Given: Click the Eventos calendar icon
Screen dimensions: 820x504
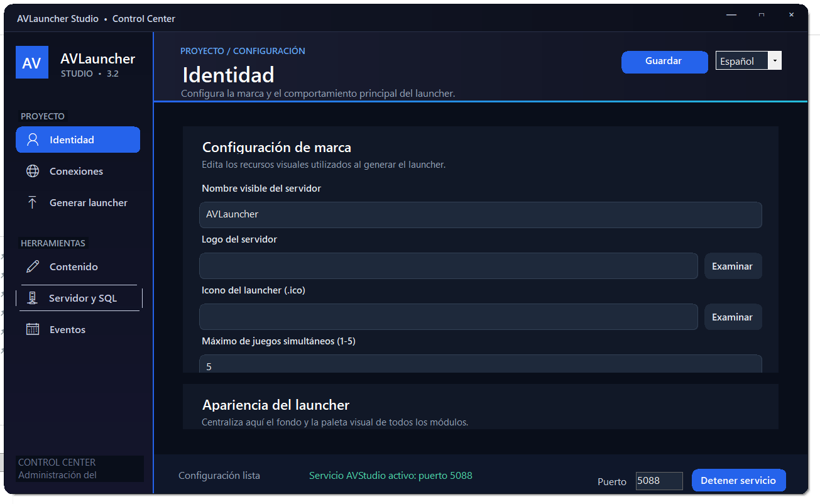Looking at the screenshot, I should coord(33,329).
